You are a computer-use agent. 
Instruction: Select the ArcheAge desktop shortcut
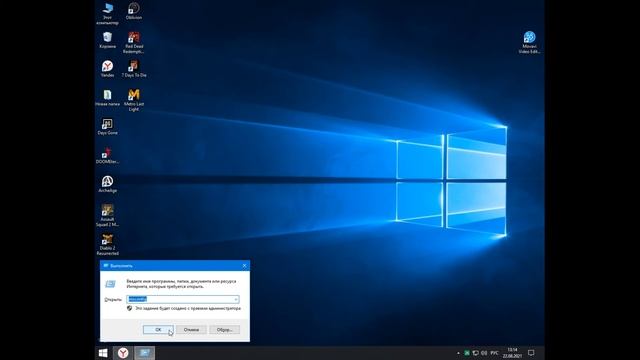tap(107, 184)
